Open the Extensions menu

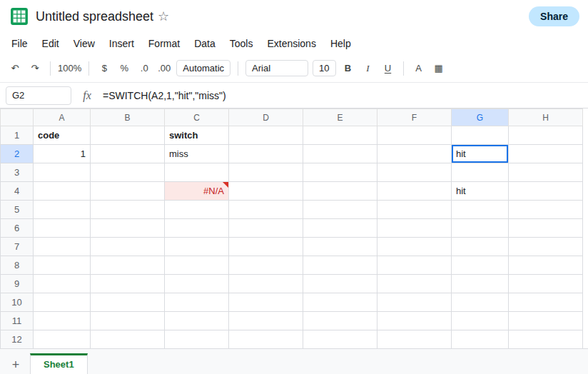(x=291, y=44)
